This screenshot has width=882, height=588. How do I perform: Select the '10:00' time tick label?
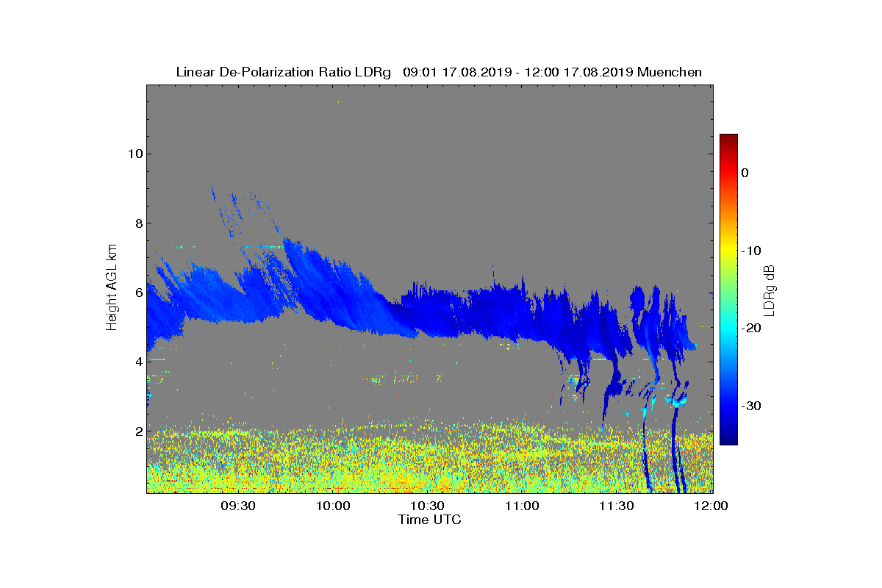pos(333,506)
